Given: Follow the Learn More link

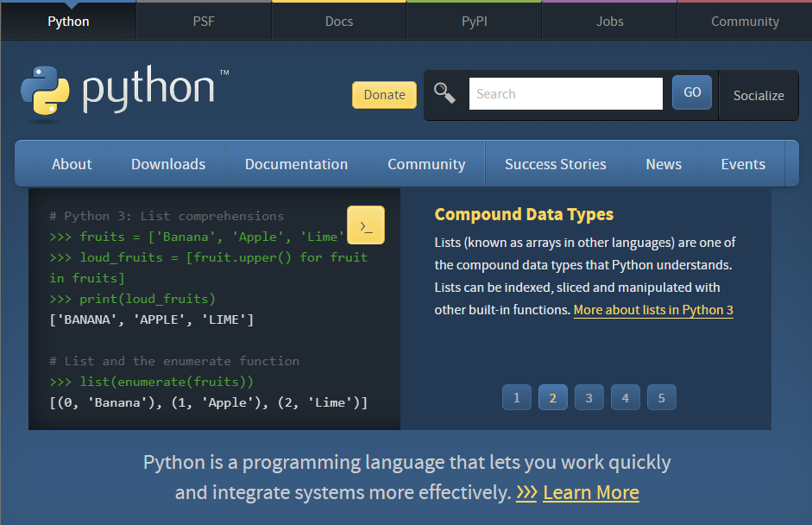Looking at the screenshot, I should coord(591,492).
